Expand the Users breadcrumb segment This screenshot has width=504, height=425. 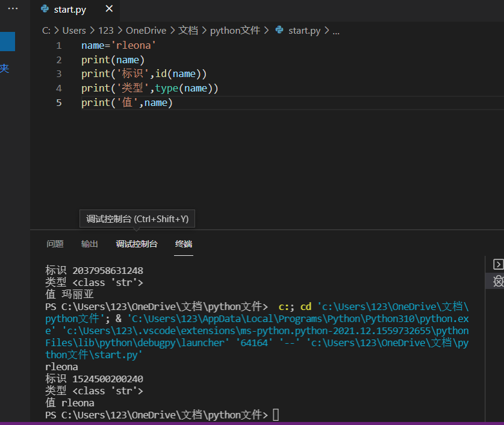pyautogui.click(x=74, y=30)
